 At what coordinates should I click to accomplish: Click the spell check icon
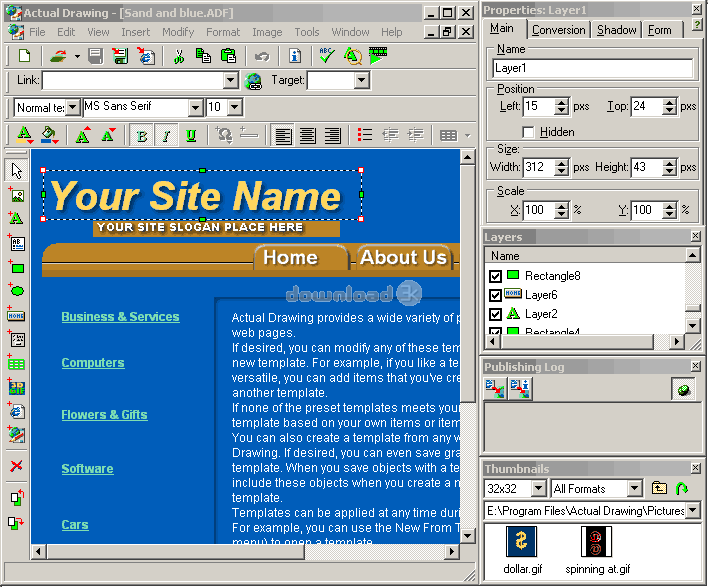(x=326, y=56)
